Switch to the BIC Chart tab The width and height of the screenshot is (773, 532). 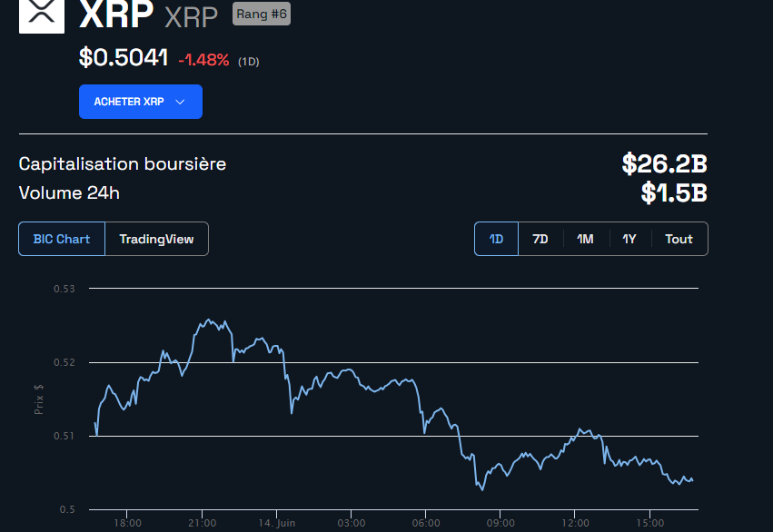click(x=62, y=239)
